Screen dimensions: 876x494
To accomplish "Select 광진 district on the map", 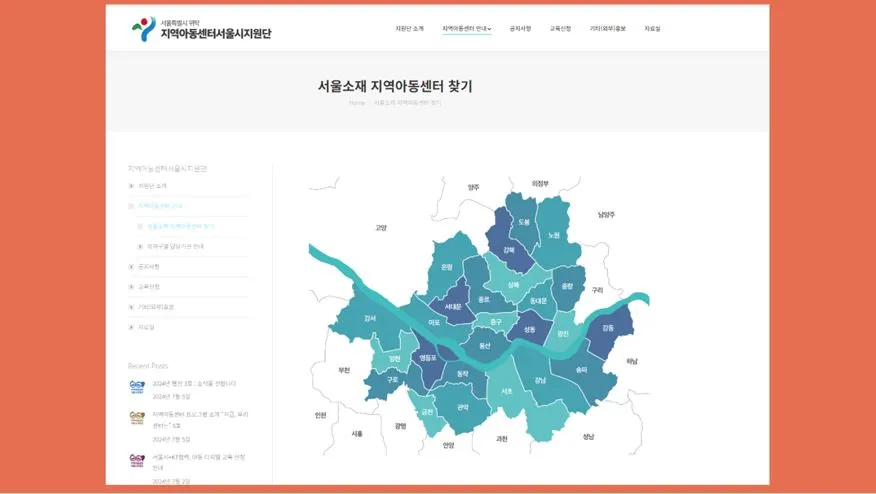I will click(x=563, y=334).
